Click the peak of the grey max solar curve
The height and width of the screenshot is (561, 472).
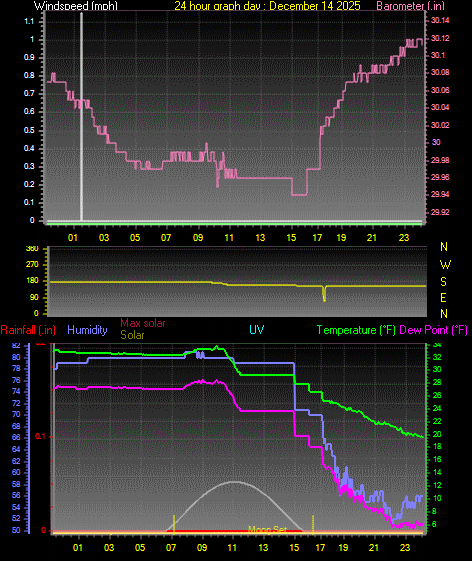pos(233,482)
